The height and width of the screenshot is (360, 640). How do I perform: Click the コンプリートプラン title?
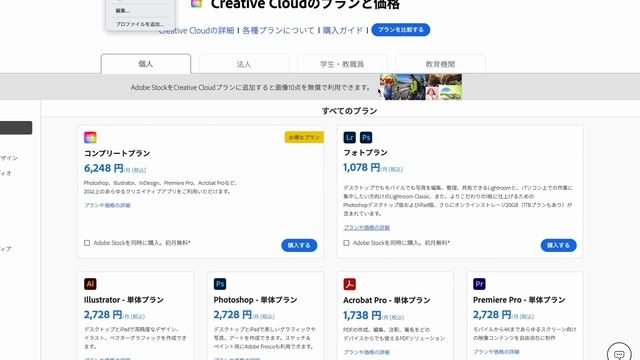[x=117, y=153]
